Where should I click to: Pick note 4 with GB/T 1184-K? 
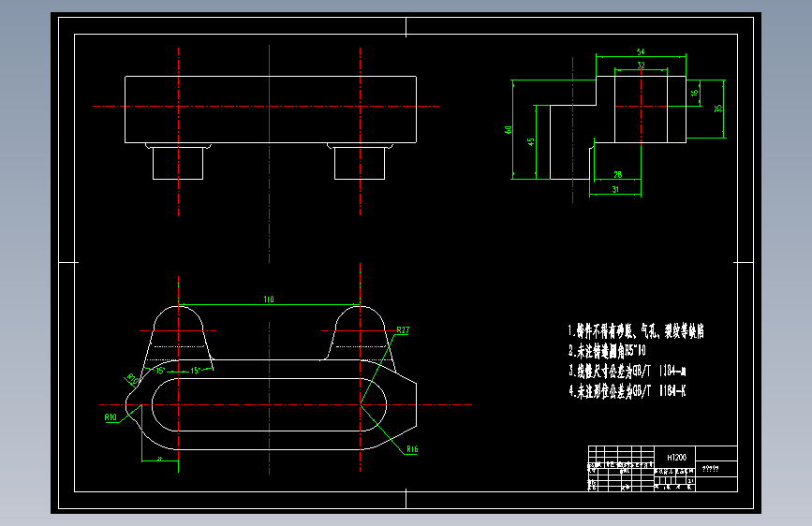click(x=627, y=391)
